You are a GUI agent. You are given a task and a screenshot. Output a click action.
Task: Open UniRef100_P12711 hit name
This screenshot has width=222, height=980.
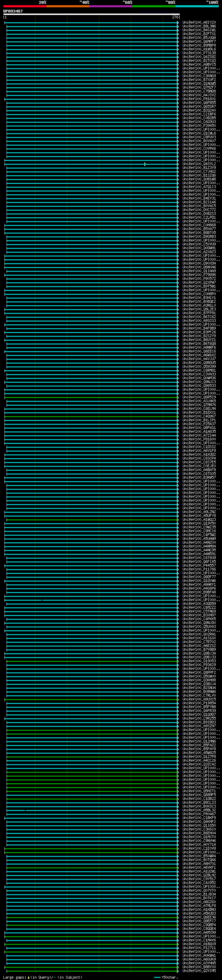(199, 948)
